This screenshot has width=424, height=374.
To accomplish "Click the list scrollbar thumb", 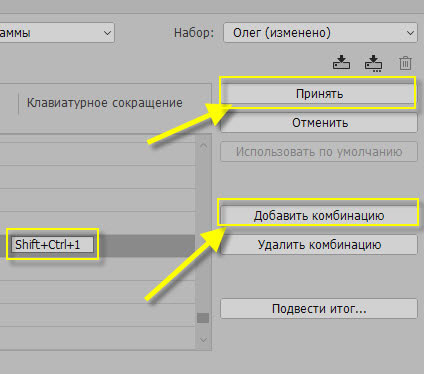I will click(203, 318).
